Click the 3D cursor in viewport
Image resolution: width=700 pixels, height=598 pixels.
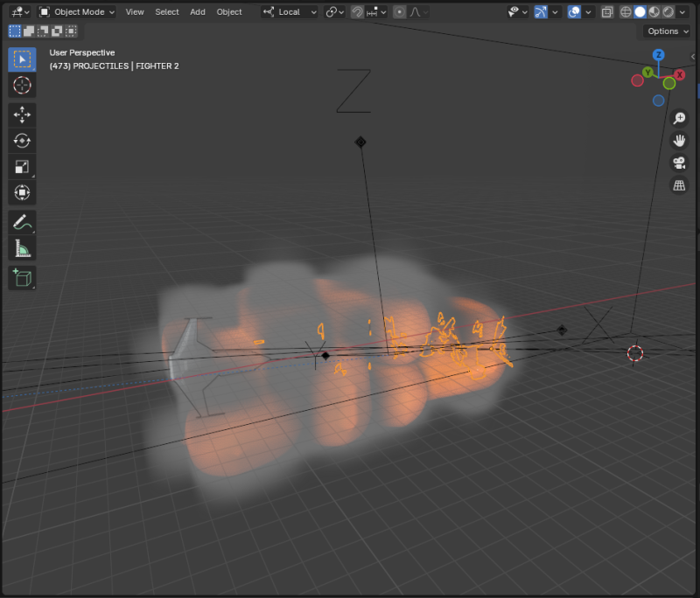coord(635,353)
